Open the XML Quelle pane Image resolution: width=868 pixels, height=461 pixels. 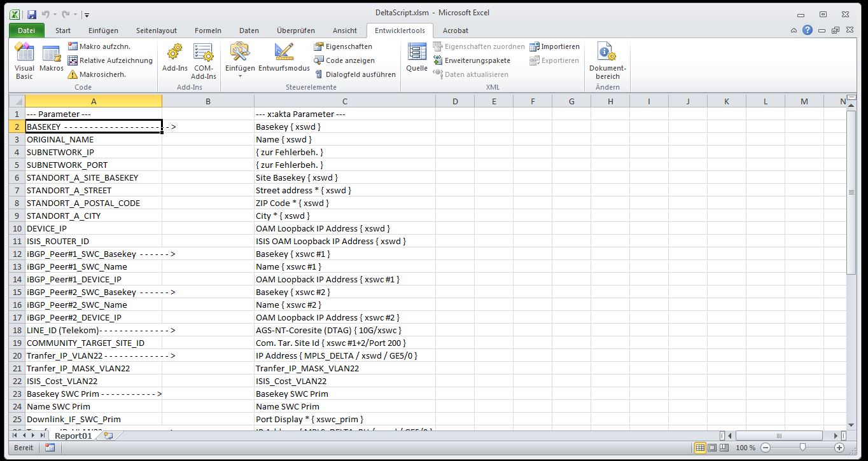click(417, 58)
